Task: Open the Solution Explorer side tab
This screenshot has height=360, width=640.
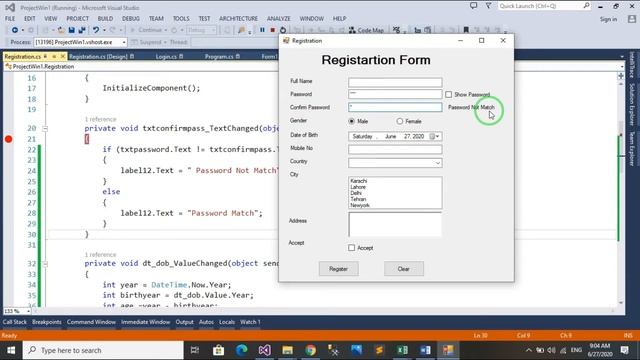Action: 631,104
